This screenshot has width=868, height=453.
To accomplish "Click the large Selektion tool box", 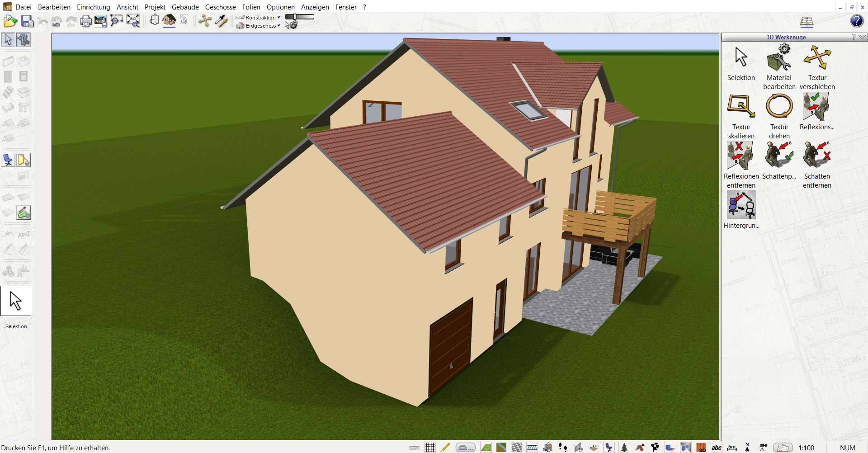I will pos(16,301).
